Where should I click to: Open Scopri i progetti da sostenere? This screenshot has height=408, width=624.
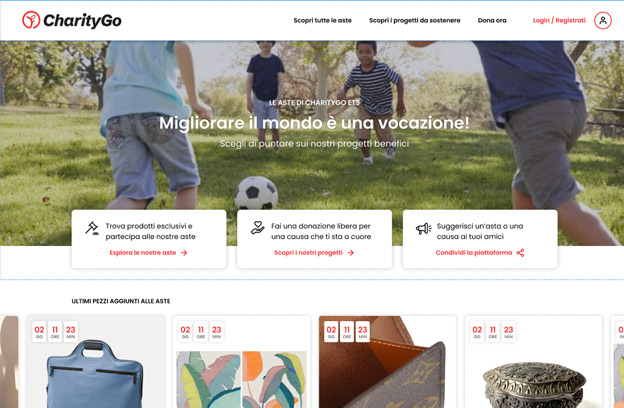click(414, 20)
